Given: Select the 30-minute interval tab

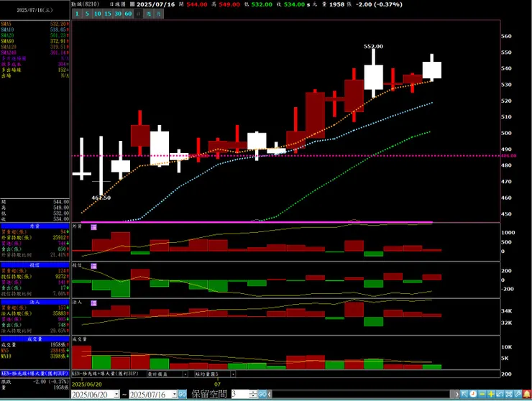Looking at the screenshot, I should (118, 14).
